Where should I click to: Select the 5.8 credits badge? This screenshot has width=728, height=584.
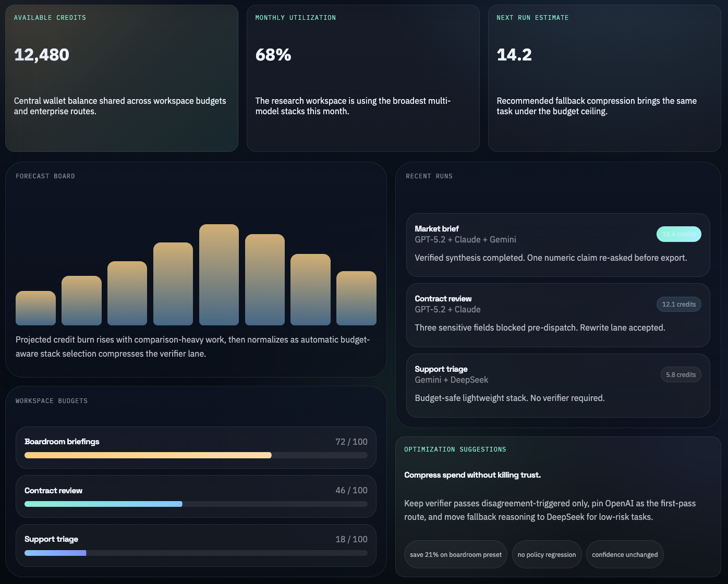(681, 374)
